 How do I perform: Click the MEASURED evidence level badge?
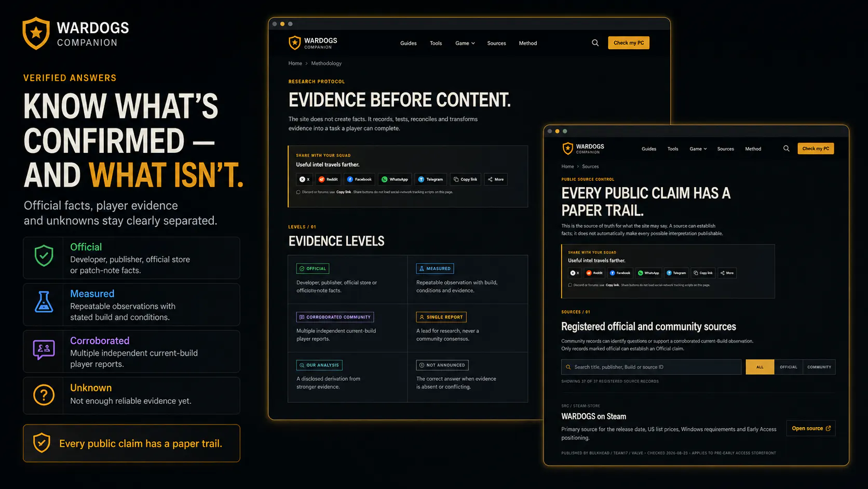tap(435, 269)
